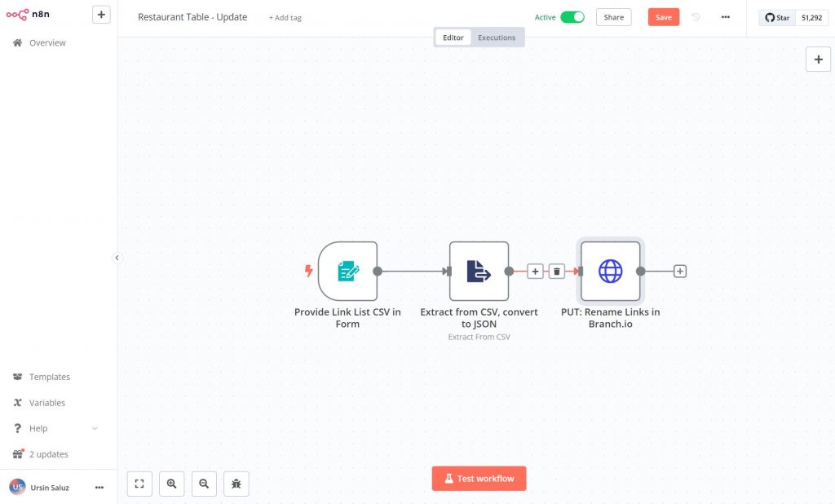The height and width of the screenshot is (504, 835).
Task: Open the add node panel via canvas plus
Action: [x=818, y=60]
